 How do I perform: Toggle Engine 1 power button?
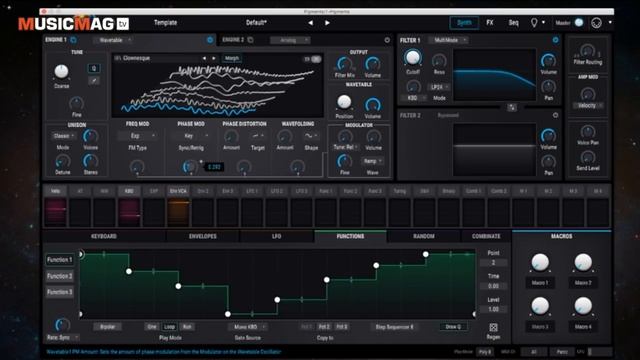(210, 40)
